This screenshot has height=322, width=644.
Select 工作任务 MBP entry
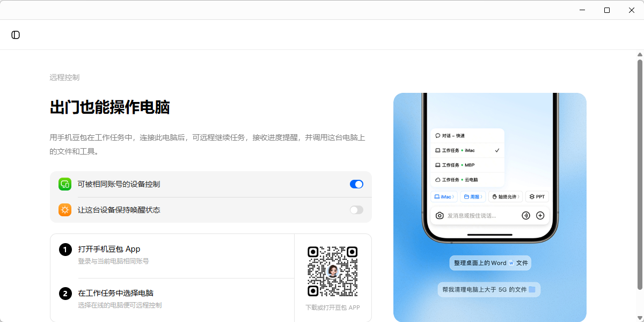467,165
